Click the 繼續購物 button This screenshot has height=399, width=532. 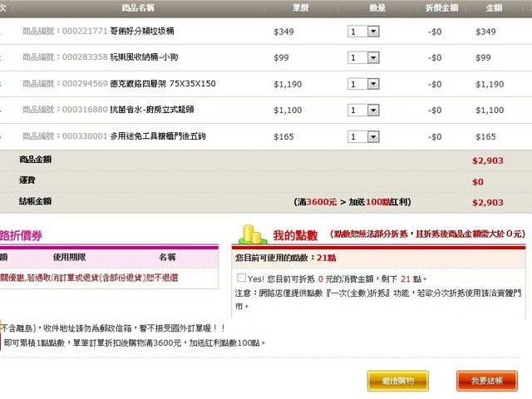point(397,381)
